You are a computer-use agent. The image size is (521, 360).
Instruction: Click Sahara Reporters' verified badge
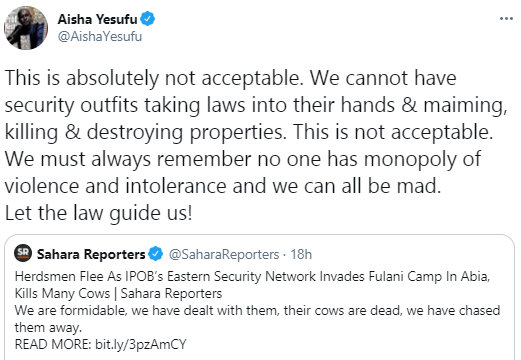click(x=155, y=254)
